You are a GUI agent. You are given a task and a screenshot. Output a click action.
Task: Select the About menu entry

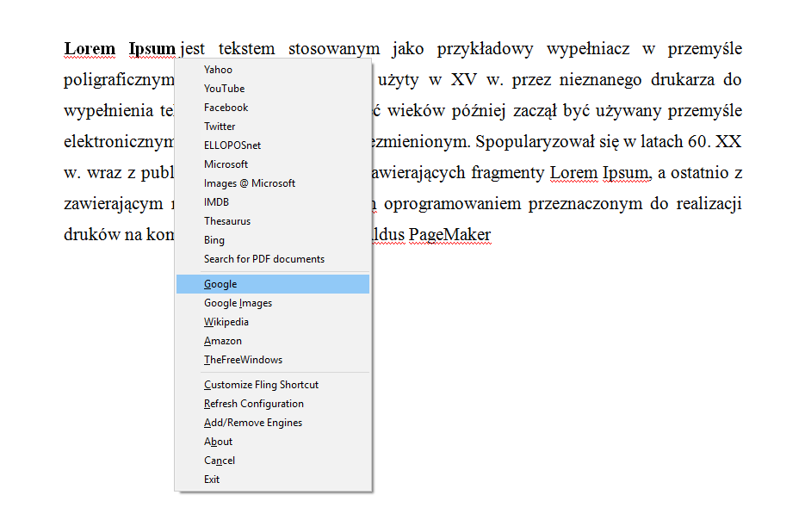[273, 442]
